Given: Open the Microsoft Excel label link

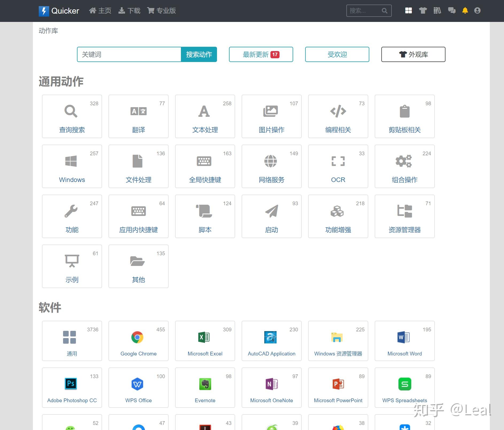Looking at the screenshot, I should pos(205,354).
